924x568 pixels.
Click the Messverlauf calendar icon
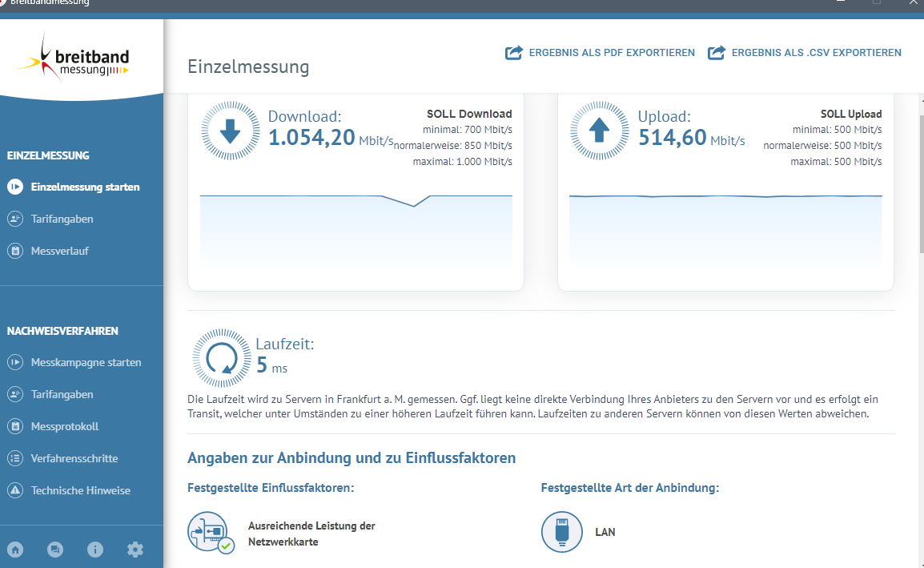tap(15, 251)
